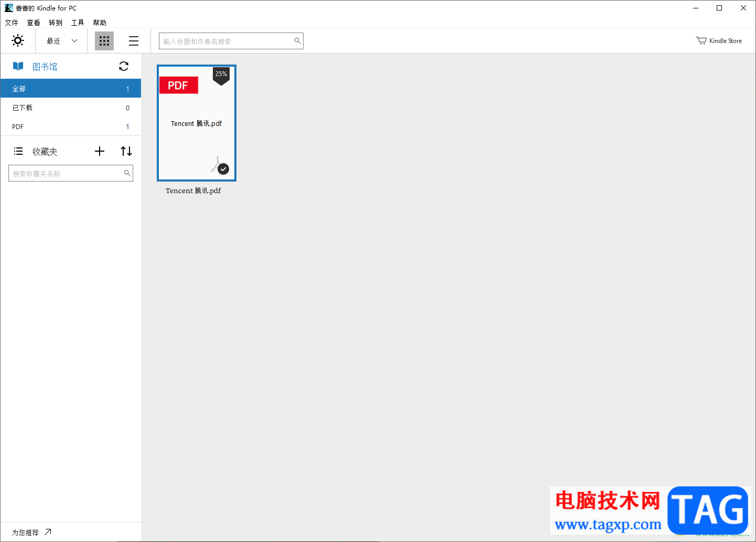Open the Kindle Store
The width and height of the screenshot is (756, 542).
(719, 40)
